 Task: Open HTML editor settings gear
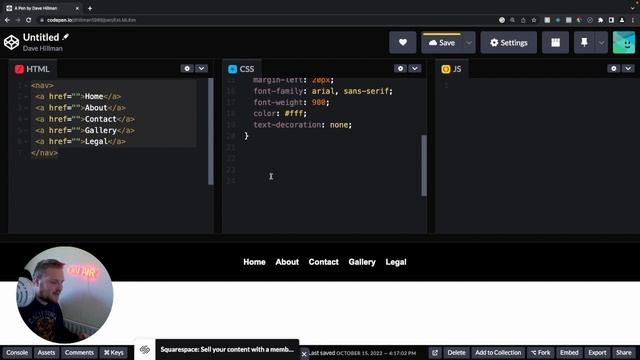pos(187,69)
